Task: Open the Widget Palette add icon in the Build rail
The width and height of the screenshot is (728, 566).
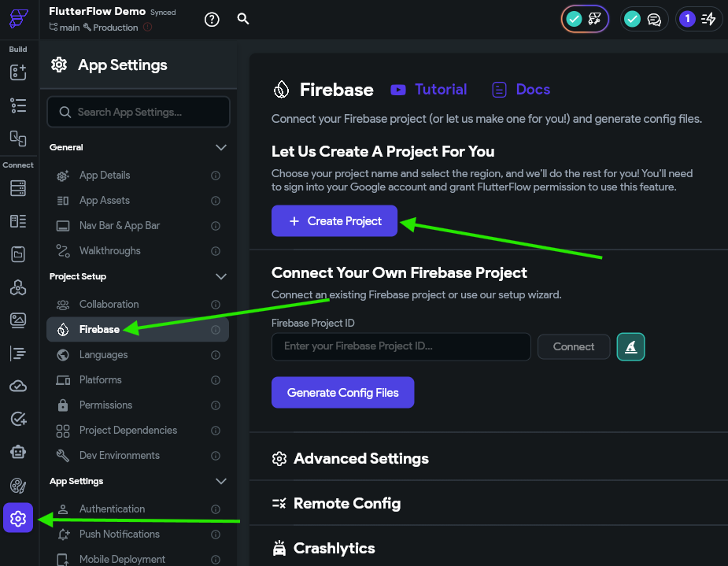Action: pyautogui.click(x=18, y=72)
